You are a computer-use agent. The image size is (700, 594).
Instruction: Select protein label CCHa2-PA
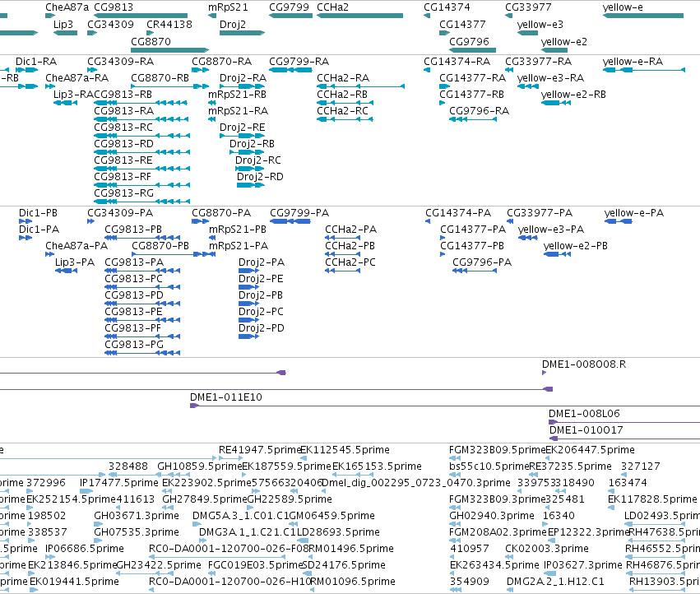pos(351,229)
